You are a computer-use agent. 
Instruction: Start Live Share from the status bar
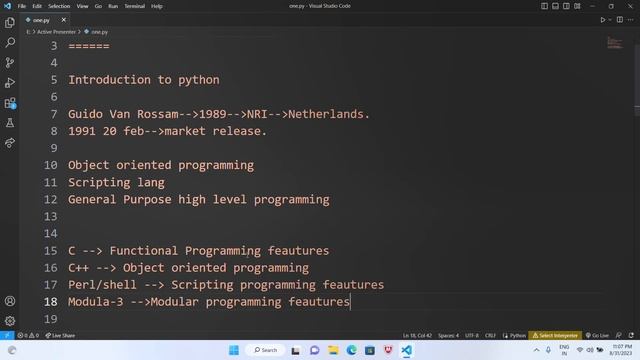point(60,336)
